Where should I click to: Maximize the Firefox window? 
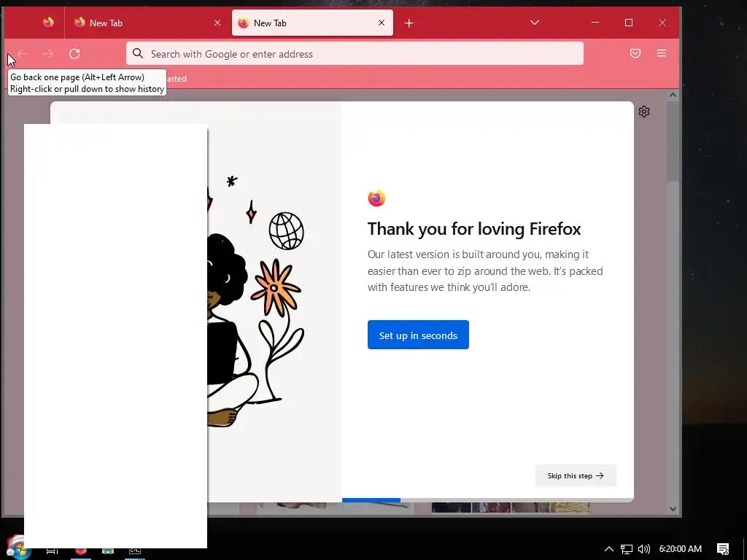tap(628, 23)
